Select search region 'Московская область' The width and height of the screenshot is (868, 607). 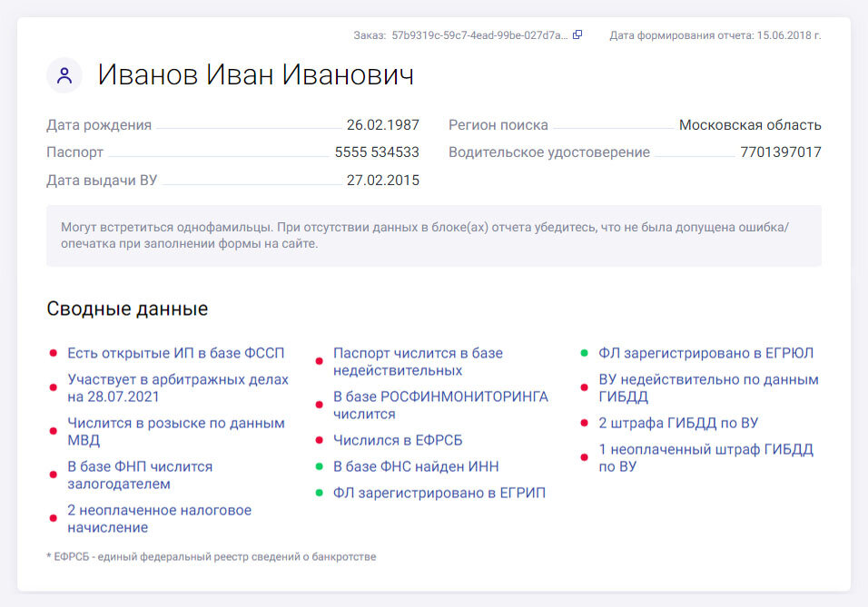pyautogui.click(x=750, y=125)
